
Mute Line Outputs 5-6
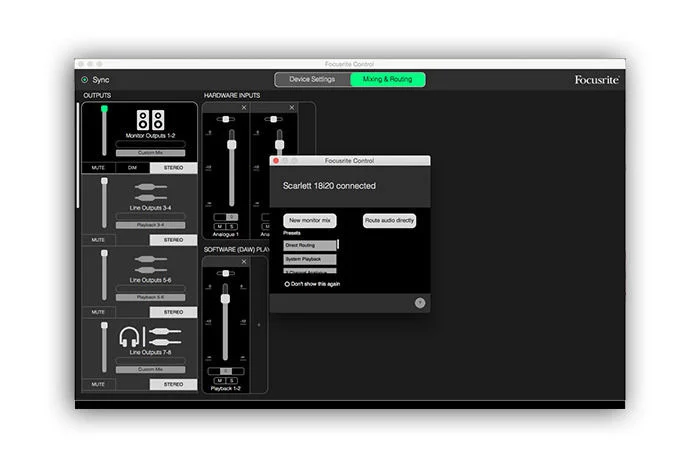point(98,312)
